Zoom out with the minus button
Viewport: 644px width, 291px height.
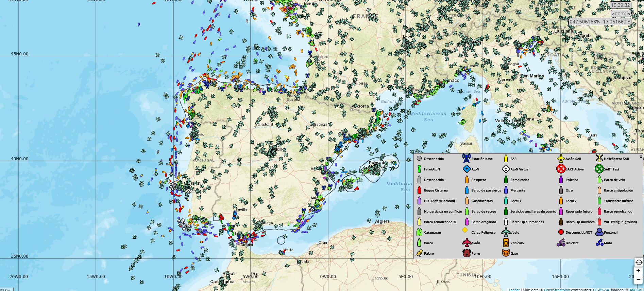[639, 279]
